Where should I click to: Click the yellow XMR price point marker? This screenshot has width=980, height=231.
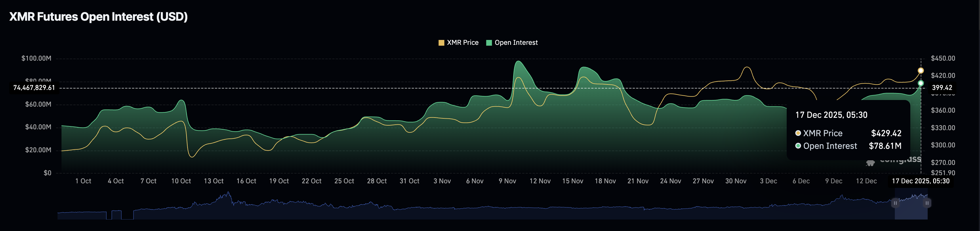pyautogui.click(x=921, y=71)
